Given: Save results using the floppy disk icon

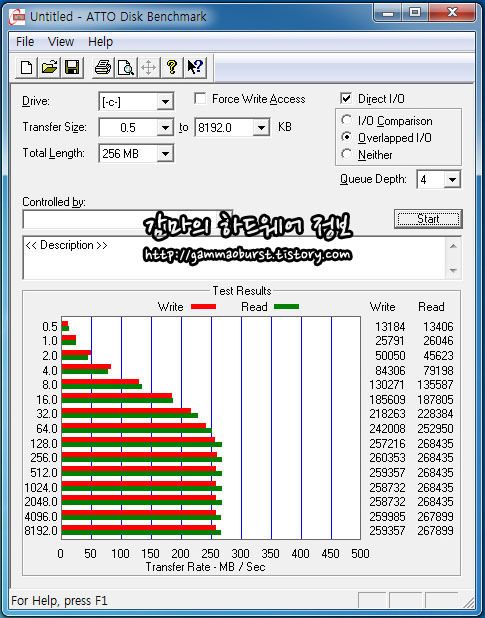Looking at the screenshot, I should (x=72, y=67).
